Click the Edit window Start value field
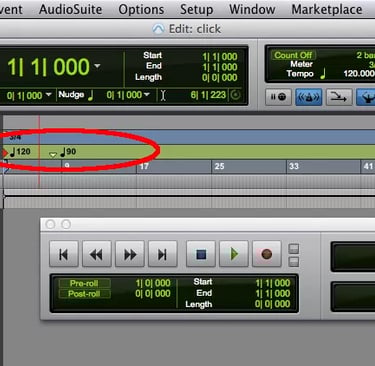Screen dimensions: 375x366 220,56
